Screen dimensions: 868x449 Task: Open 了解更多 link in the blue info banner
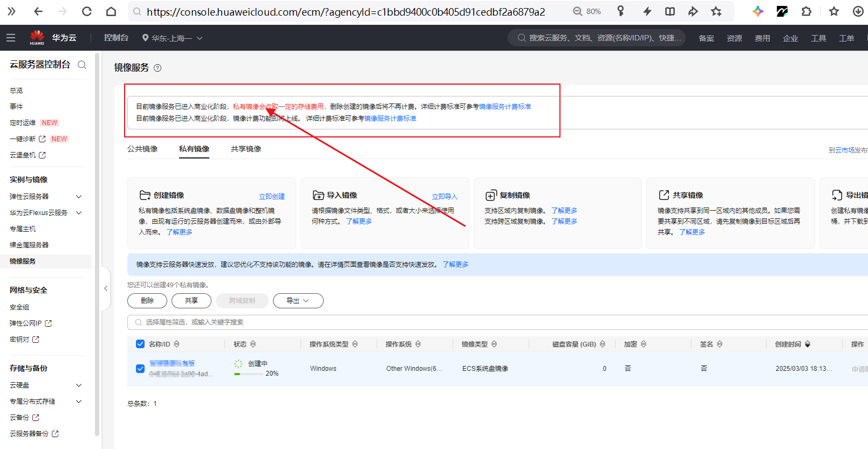pos(455,265)
